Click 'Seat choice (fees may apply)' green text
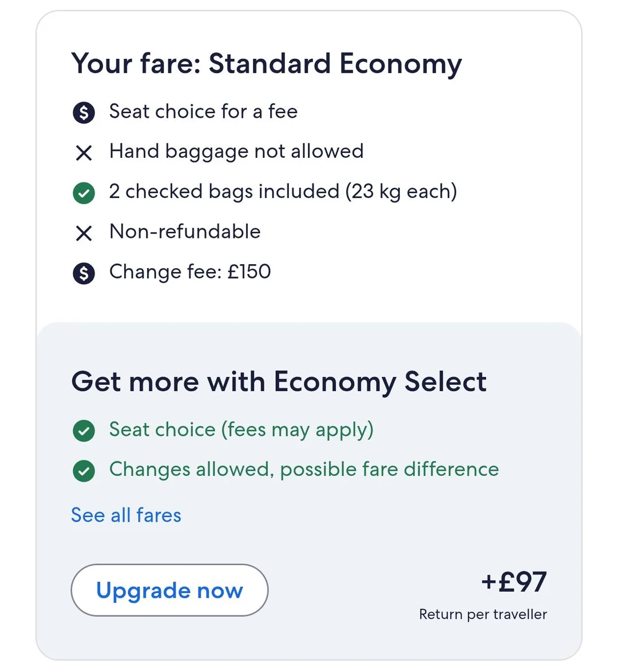 point(241,430)
